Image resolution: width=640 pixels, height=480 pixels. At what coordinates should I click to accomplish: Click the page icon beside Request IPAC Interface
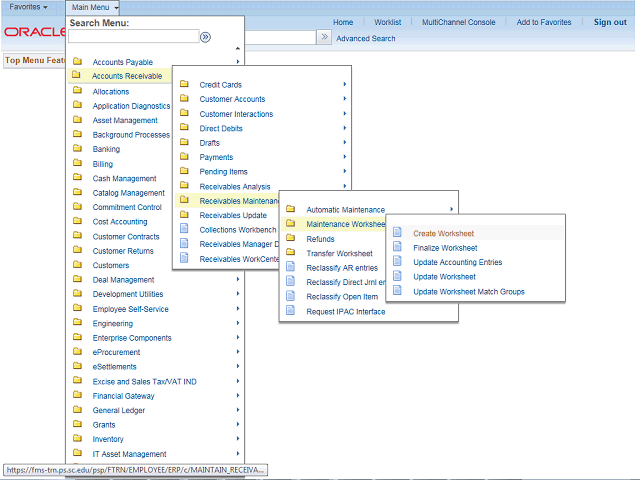click(291, 311)
